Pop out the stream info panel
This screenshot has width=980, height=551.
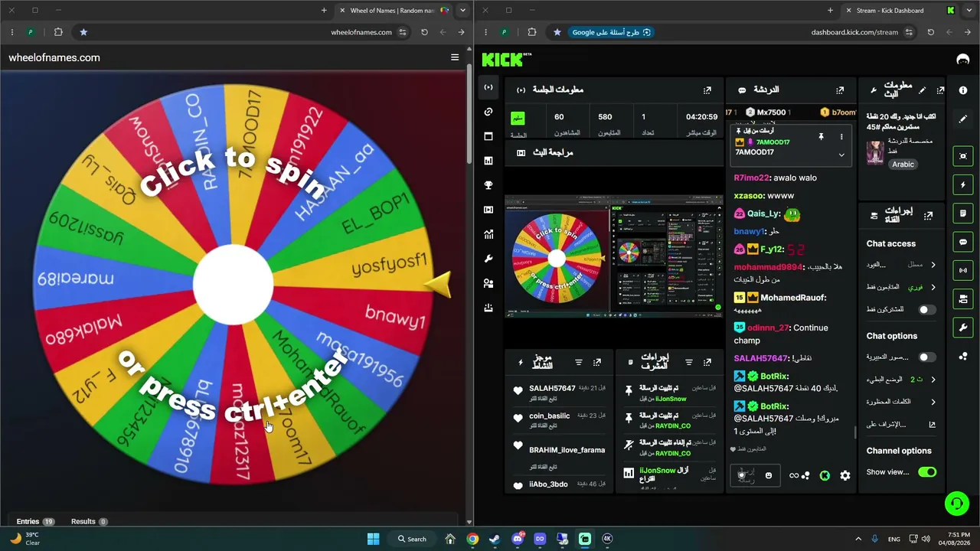(940, 90)
